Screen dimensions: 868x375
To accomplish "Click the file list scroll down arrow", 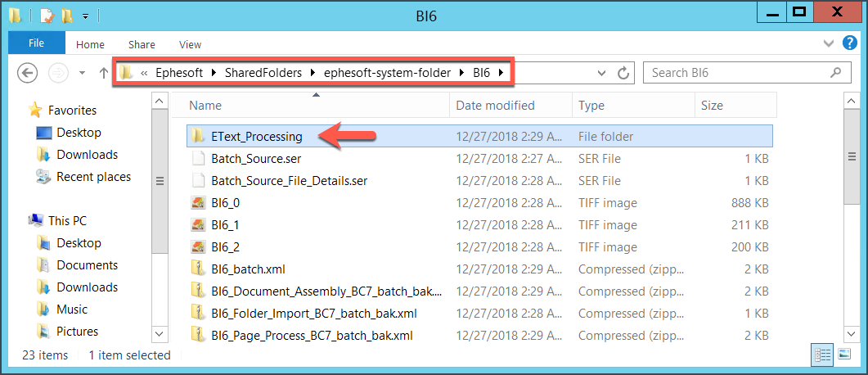I will click(852, 333).
